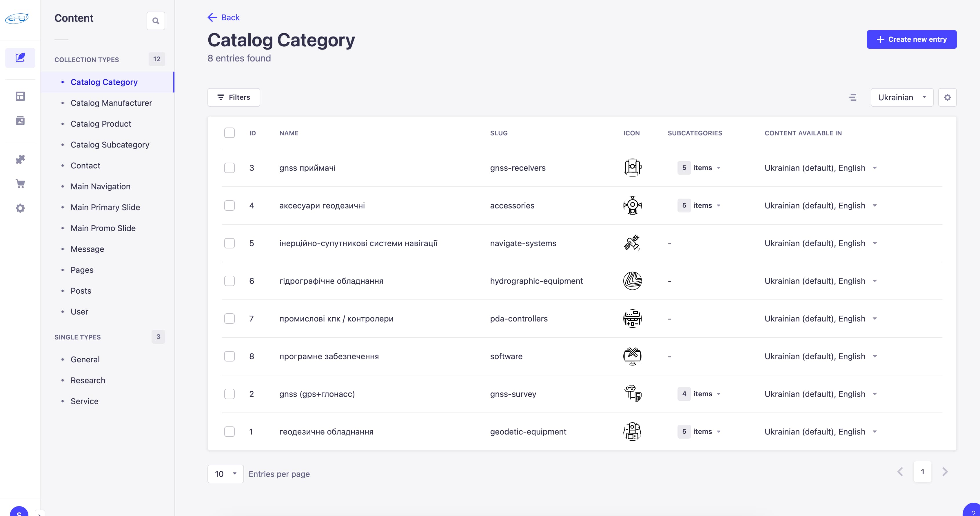Click the Create new entry button
This screenshot has height=516, width=980.
coord(912,39)
